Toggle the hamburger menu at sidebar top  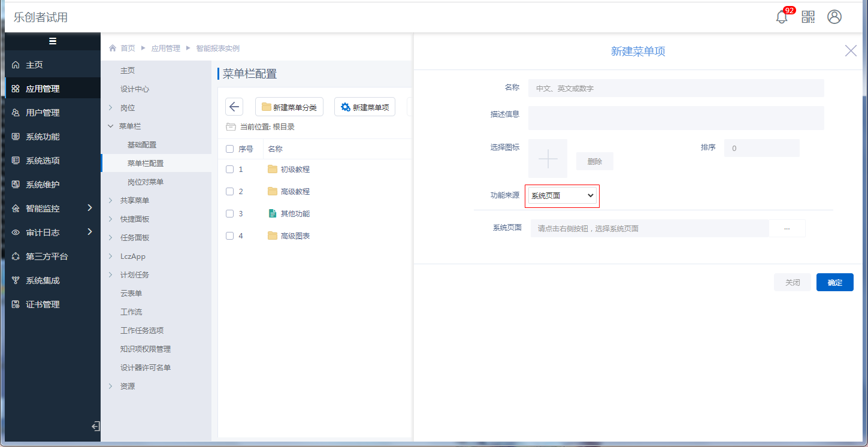pyautogui.click(x=53, y=41)
